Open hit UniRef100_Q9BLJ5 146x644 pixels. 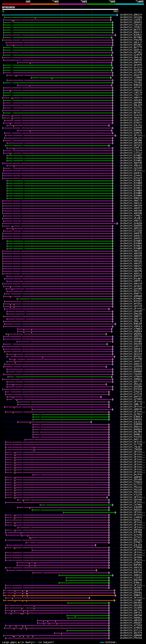pyautogui.click(x=131, y=404)
